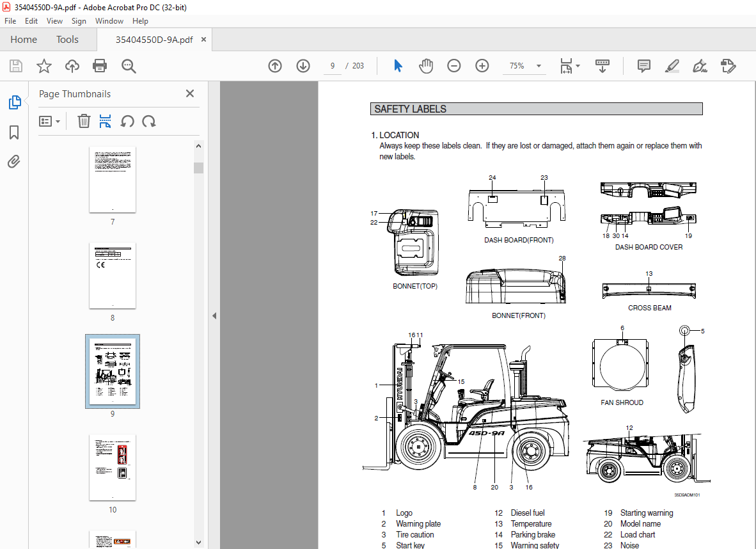
Task: Select page 8 thumbnail
Action: tap(113, 276)
